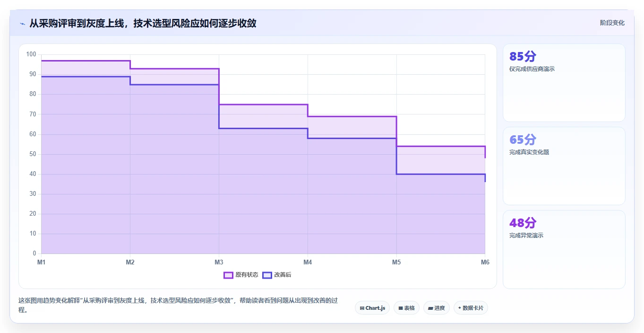Click the lightning icon beside the title
The image size is (644, 333).
(x=22, y=23)
